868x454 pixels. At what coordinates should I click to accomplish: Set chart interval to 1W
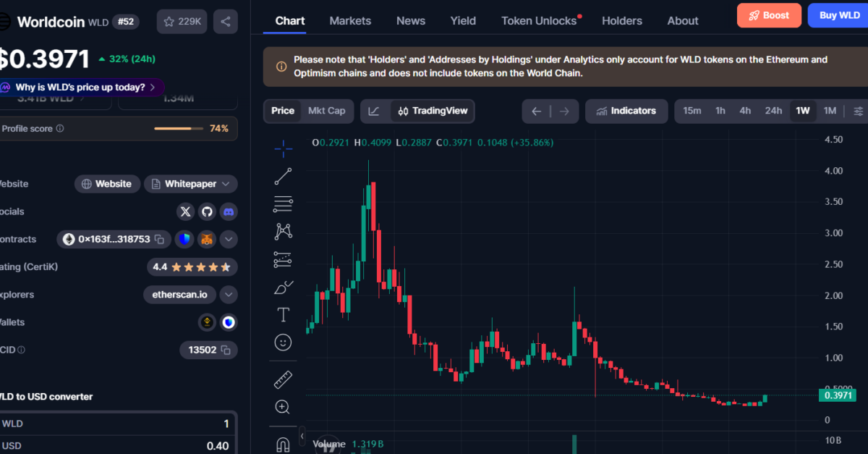[x=803, y=111]
